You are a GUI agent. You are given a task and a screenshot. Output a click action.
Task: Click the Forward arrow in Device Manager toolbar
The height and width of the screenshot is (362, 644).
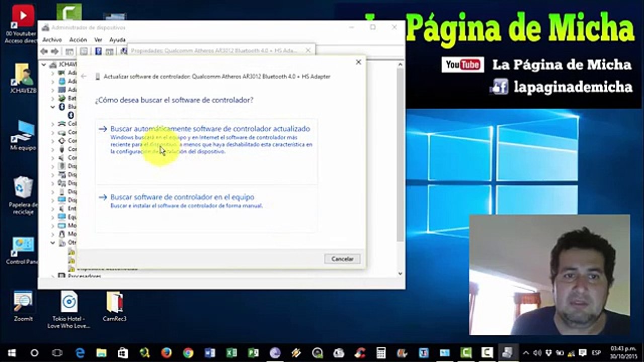[55, 51]
